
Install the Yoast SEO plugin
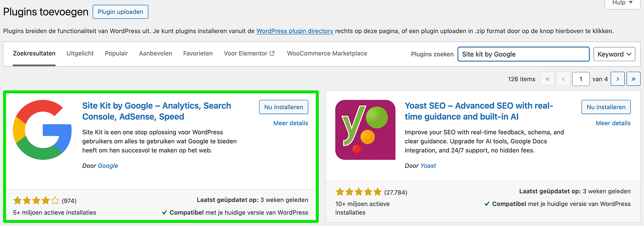606,107
